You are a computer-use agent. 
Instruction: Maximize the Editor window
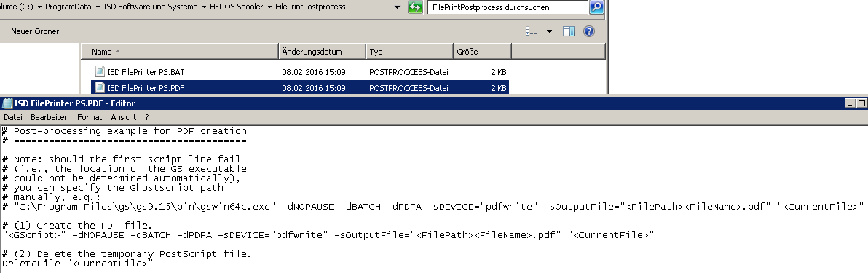click(x=862, y=103)
